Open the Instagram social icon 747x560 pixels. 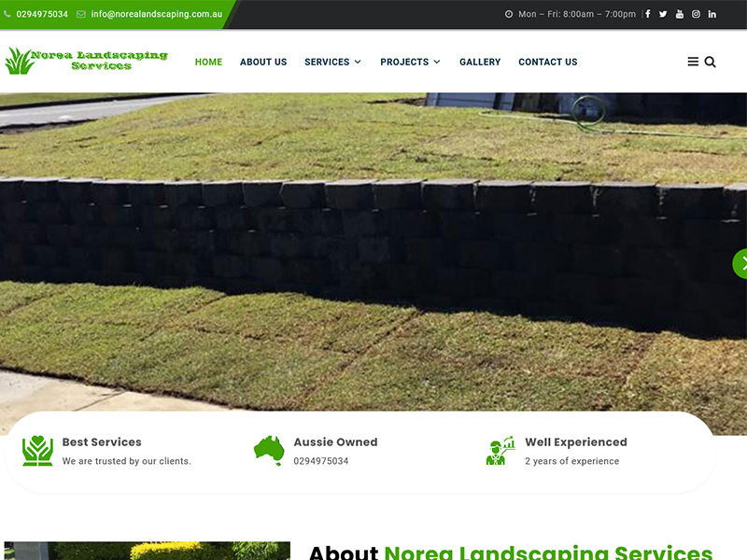coord(696,14)
